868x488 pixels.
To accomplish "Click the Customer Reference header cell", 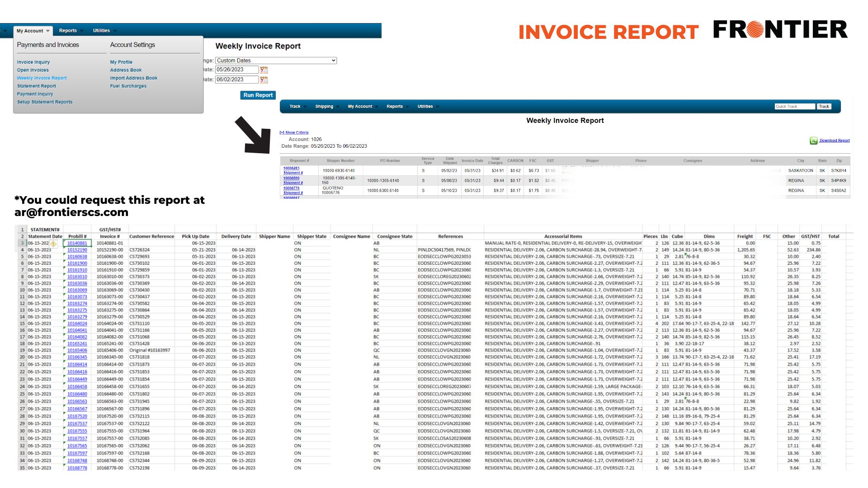I will tap(151, 237).
